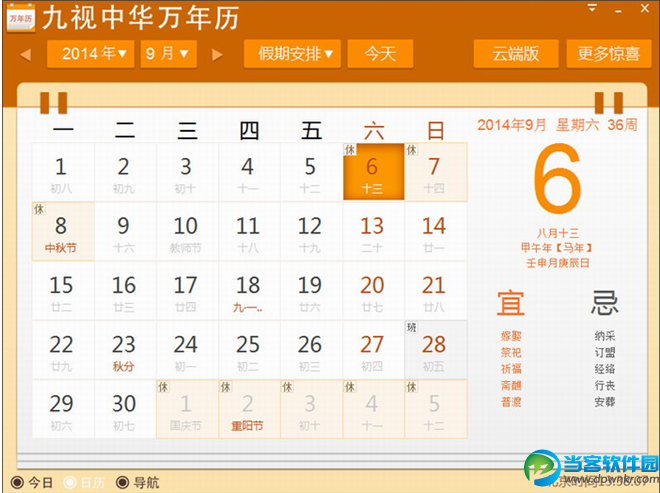Select September 8 中秋节 date cell
The image size is (660, 493).
tap(63, 232)
